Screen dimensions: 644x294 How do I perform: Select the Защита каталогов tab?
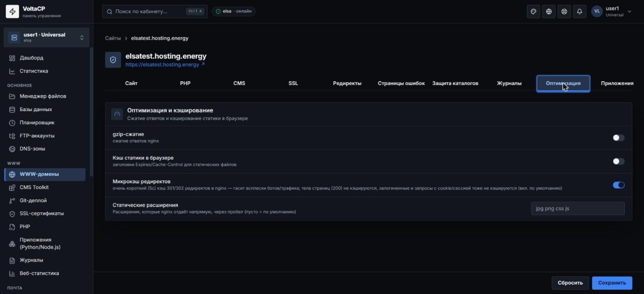coord(455,83)
